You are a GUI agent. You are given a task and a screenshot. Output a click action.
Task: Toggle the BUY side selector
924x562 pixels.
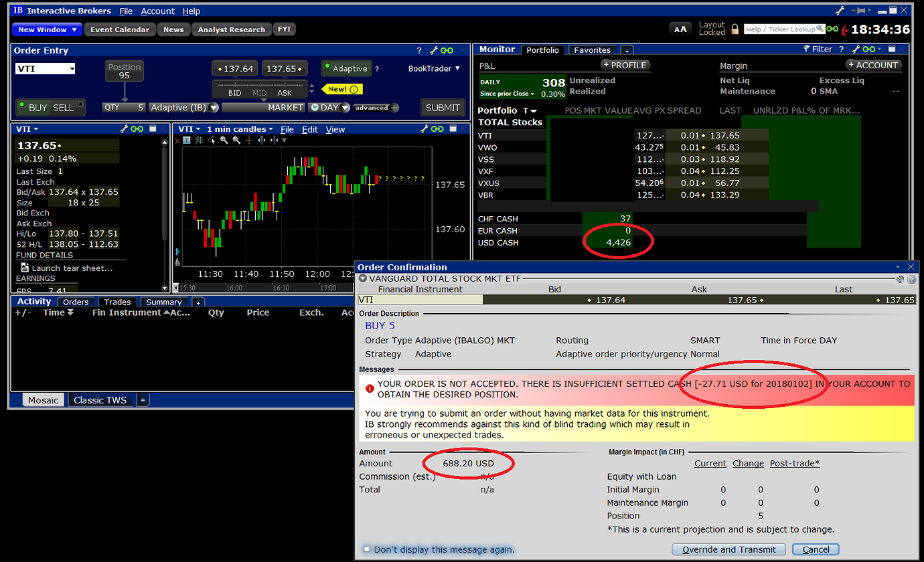[x=33, y=108]
